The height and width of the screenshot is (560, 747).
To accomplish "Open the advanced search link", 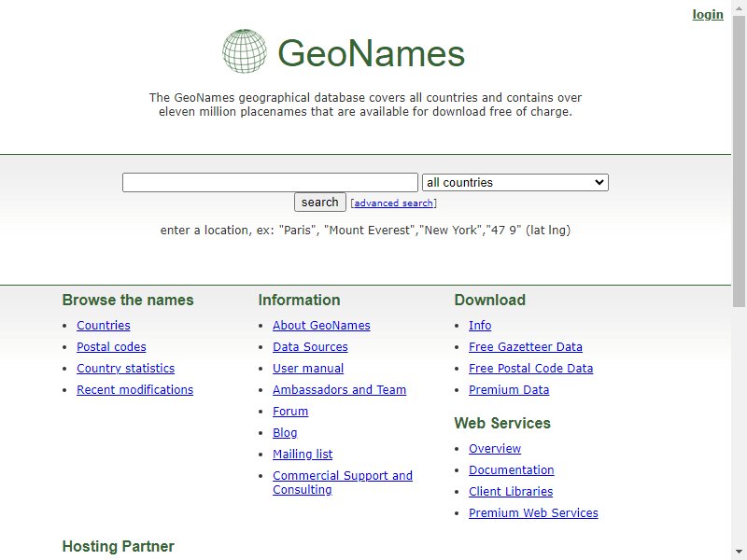I will 393,203.
